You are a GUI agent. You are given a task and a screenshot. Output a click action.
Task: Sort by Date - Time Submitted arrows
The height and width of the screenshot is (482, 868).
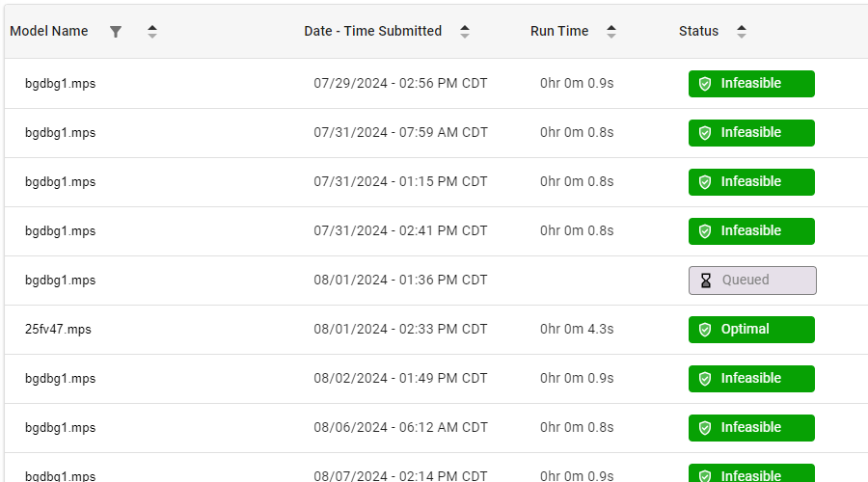point(465,32)
